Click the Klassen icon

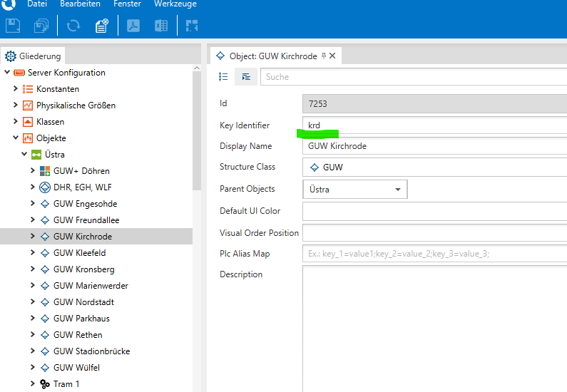tap(28, 122)
